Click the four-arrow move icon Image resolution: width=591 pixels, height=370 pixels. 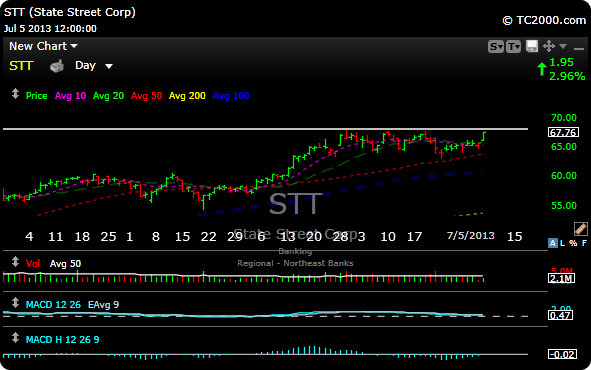(x=549, y=46)
